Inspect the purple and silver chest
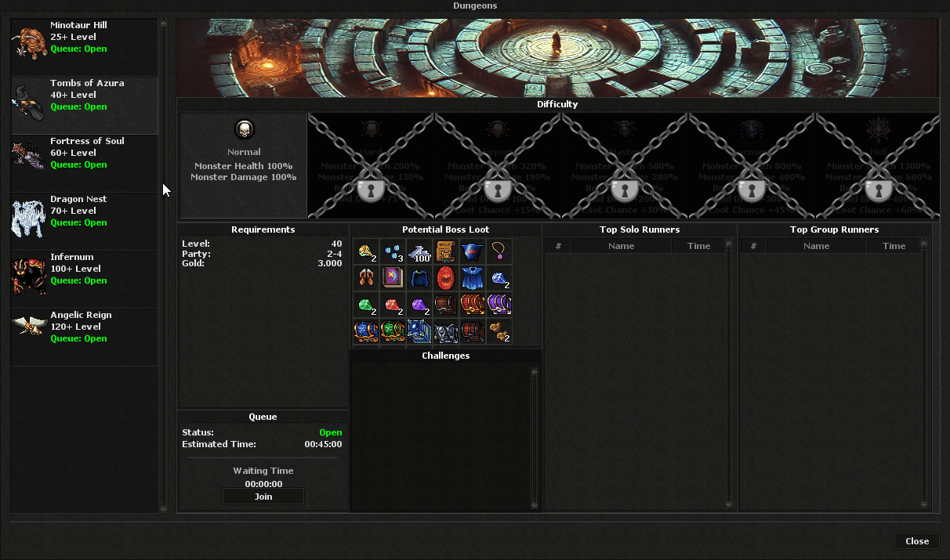This screenshot has height=560, width=950. coord(499,305)
